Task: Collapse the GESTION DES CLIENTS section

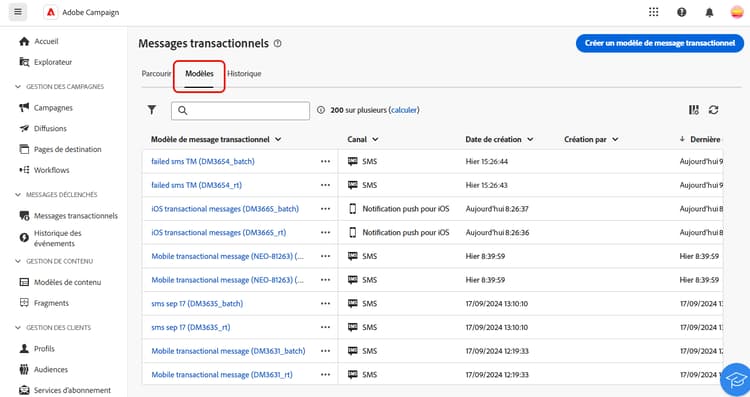Action: tap(18, 328)
